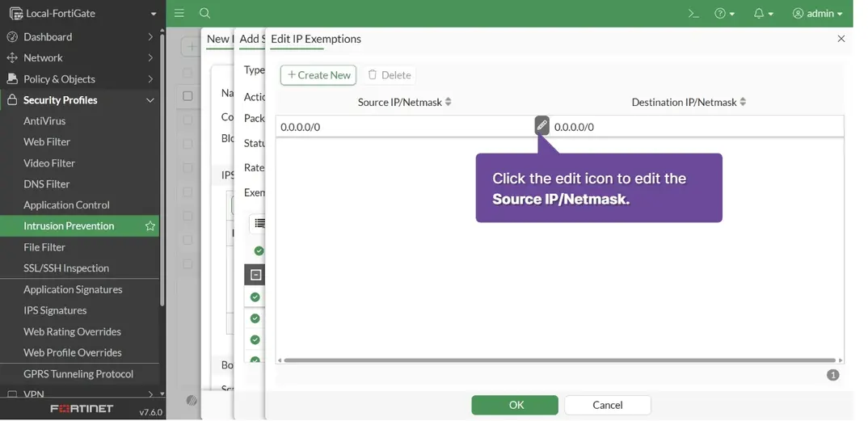This screenshot has height=421, width=868.
Task: Open IPS Signatures in the sidebar
Action: [55, 310]
